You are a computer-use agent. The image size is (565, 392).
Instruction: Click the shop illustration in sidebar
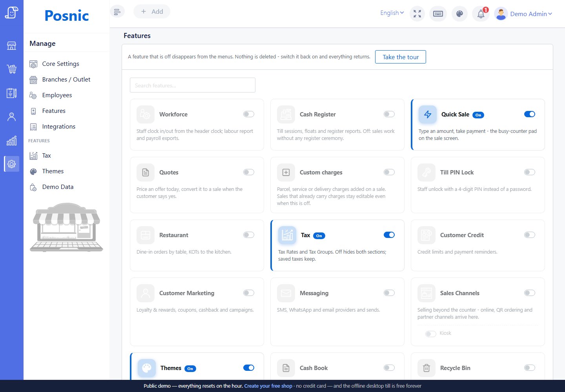click(66, 227)
